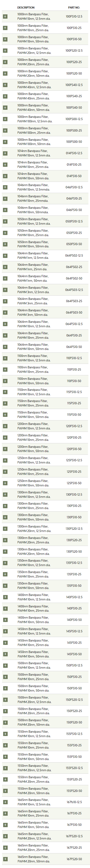Click plus icon for 064FS03-25
The width and height of the screenshot is (90, 868).
click(5, 301)
